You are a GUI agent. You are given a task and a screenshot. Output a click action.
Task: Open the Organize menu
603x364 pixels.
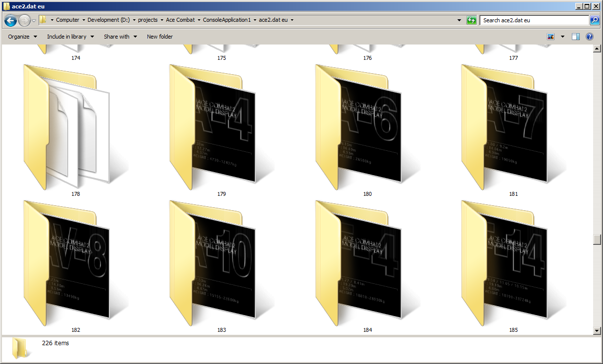pyautogui.click(x=22, y=37)
